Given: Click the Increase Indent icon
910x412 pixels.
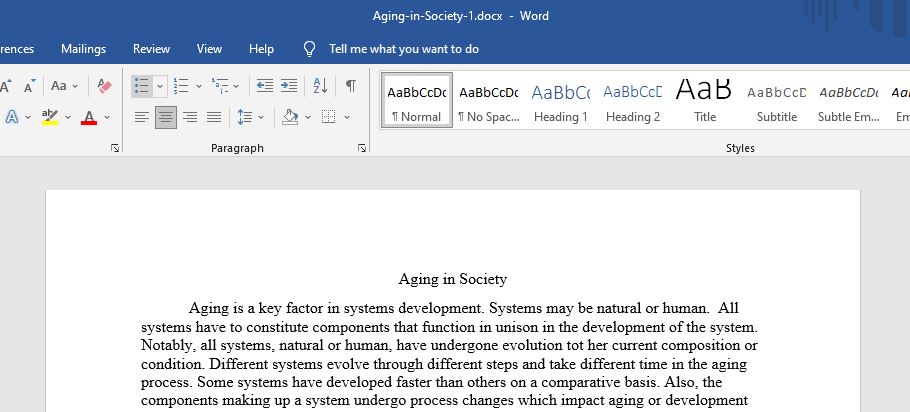Looking at the screenshot, I should (x=289, y=86).
